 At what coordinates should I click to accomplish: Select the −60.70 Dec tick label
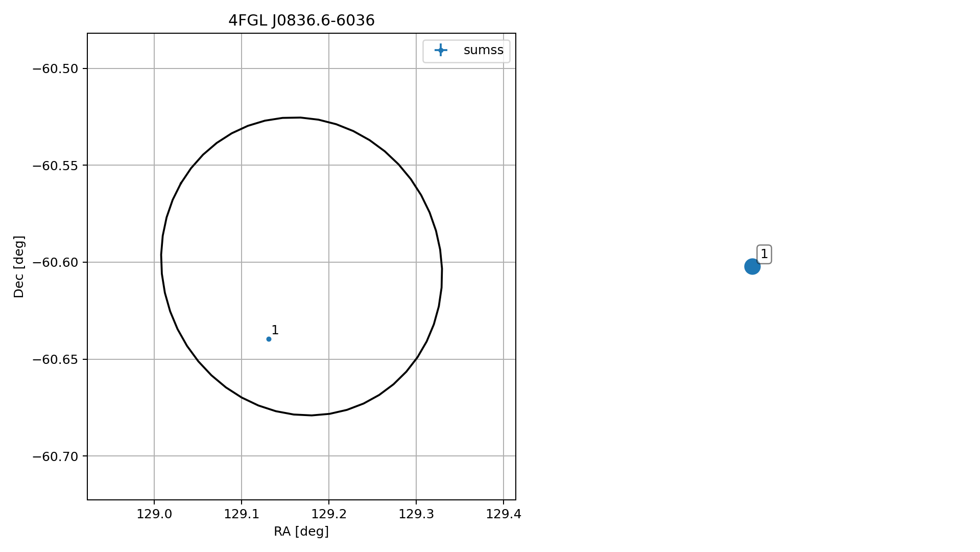(56, 456)
